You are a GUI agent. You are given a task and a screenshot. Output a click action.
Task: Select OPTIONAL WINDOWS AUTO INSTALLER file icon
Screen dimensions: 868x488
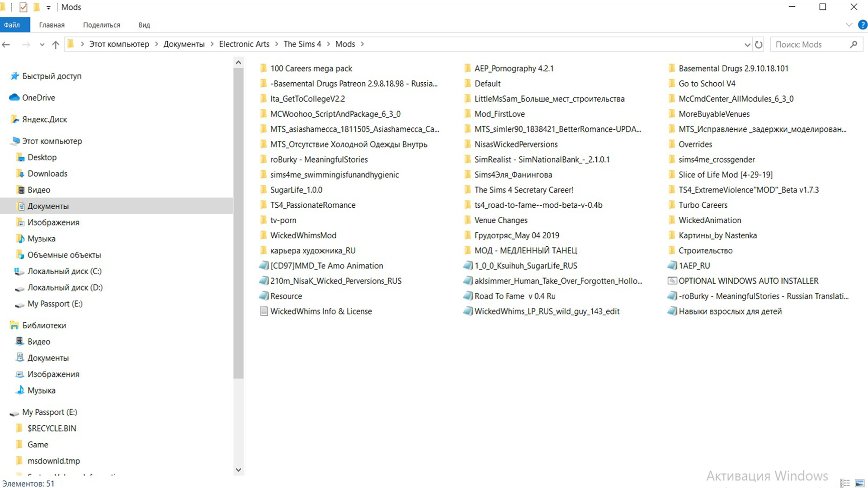(672, 281)
